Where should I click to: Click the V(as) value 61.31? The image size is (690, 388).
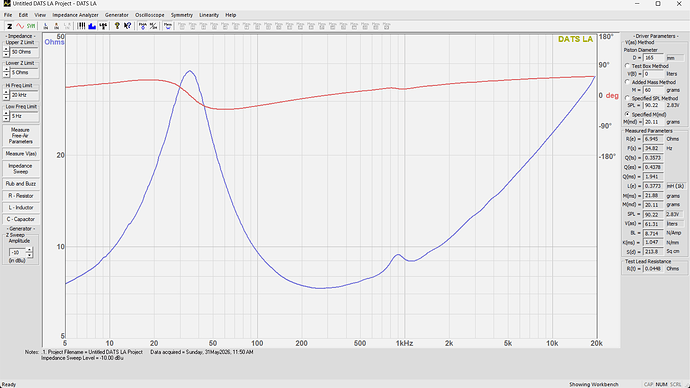(653, 224)
